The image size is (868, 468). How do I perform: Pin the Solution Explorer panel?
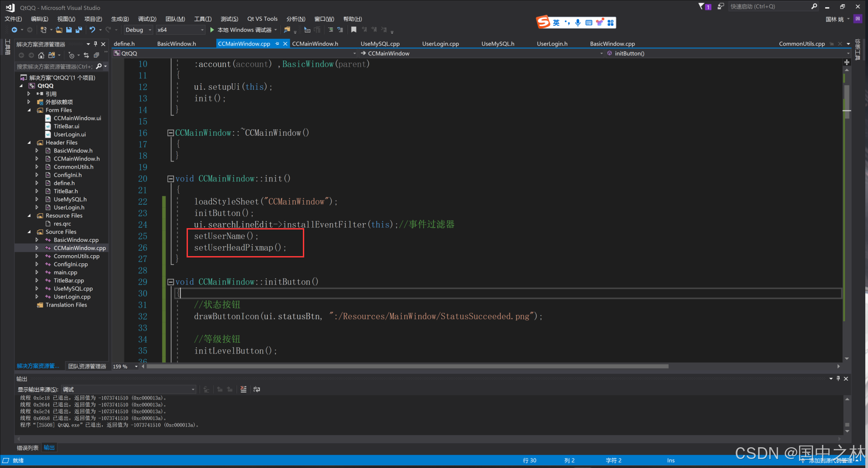coord(96,44)
